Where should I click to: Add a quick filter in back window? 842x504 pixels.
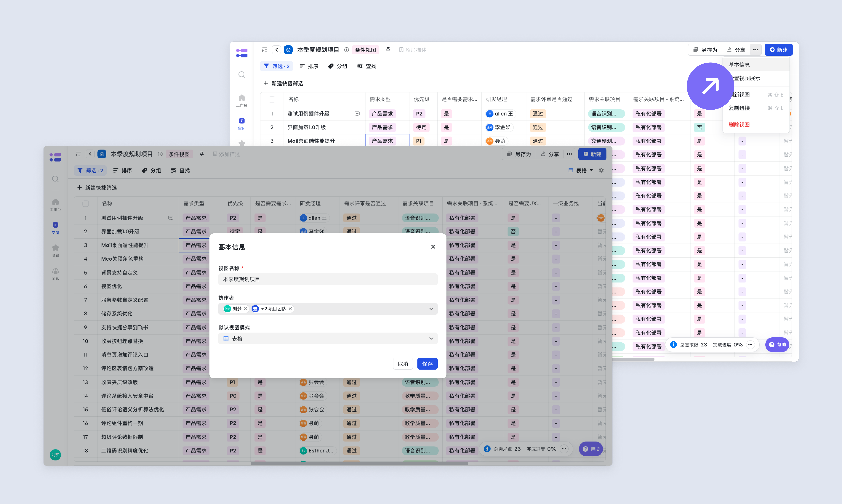point(283,84)
